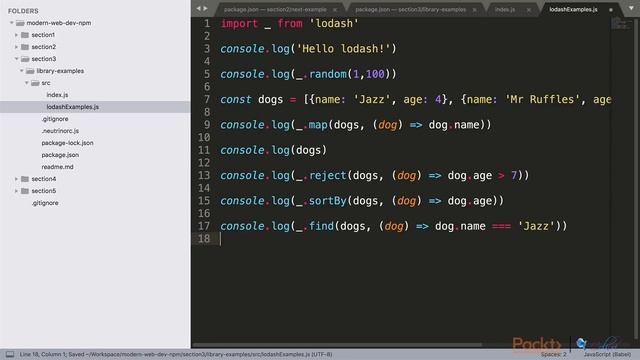Screen dimensions: 640x360
Task: Collapse the section3 folder arrow
Action: 16,59
